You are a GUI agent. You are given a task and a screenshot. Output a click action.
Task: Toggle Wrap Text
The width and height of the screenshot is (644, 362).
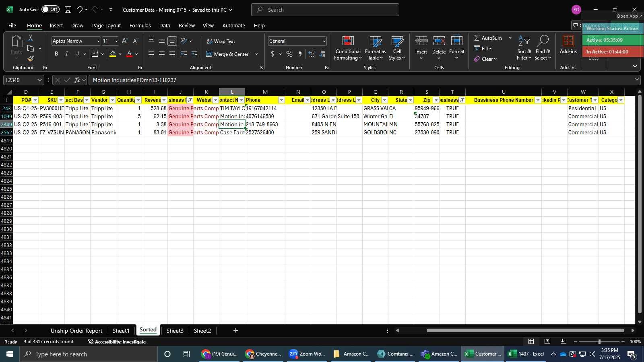(x=221, y=41)
